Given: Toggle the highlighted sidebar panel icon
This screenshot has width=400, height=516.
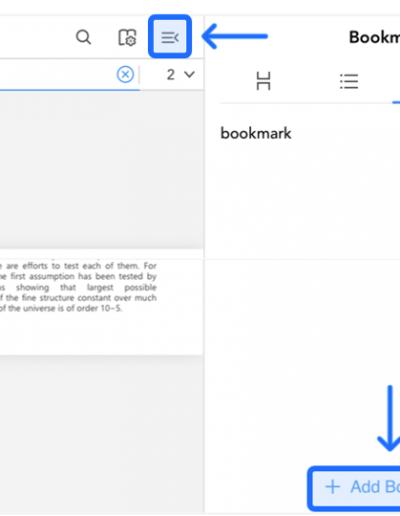Looking at the screenshot, I should tap(170, 37).
